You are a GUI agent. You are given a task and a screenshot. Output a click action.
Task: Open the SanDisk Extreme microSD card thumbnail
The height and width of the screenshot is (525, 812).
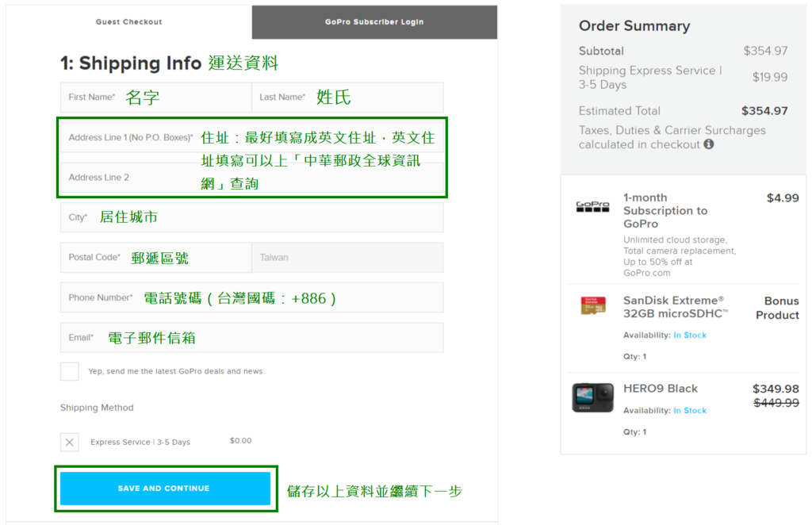click(x=593, y=305)
